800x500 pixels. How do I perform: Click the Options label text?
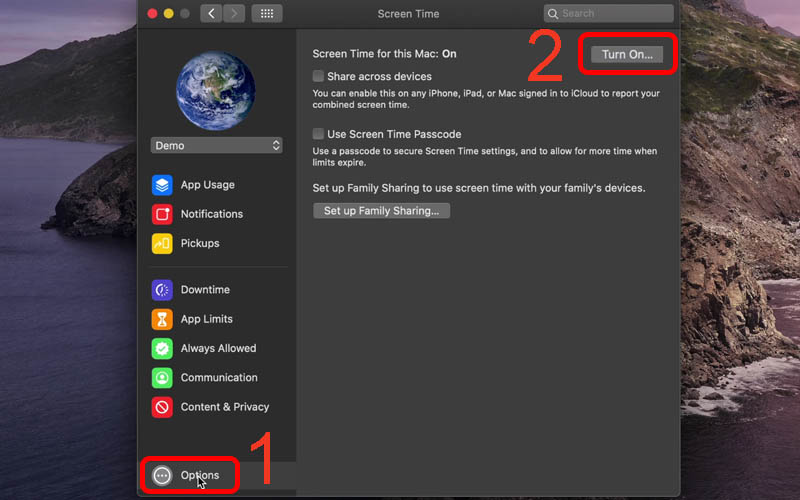pyautogui.click(x=200, y=476)
